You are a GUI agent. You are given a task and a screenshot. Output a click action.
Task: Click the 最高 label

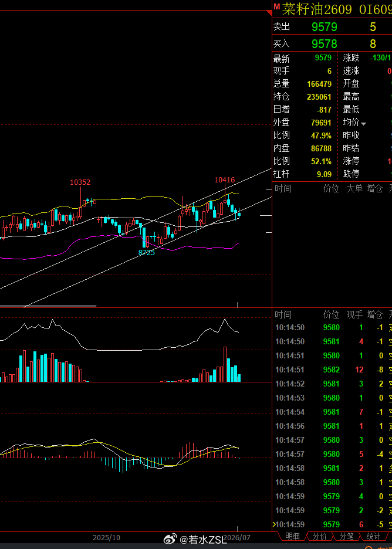click(352, 96)
